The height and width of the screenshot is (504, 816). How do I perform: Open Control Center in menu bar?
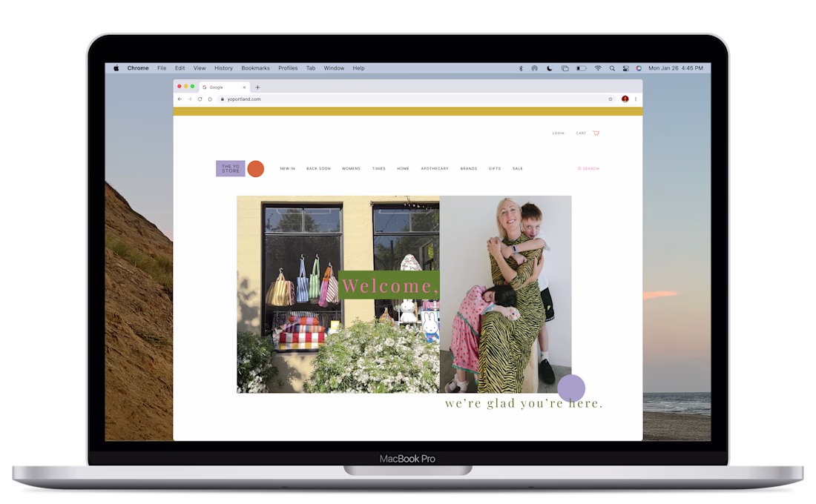[625, 68]
